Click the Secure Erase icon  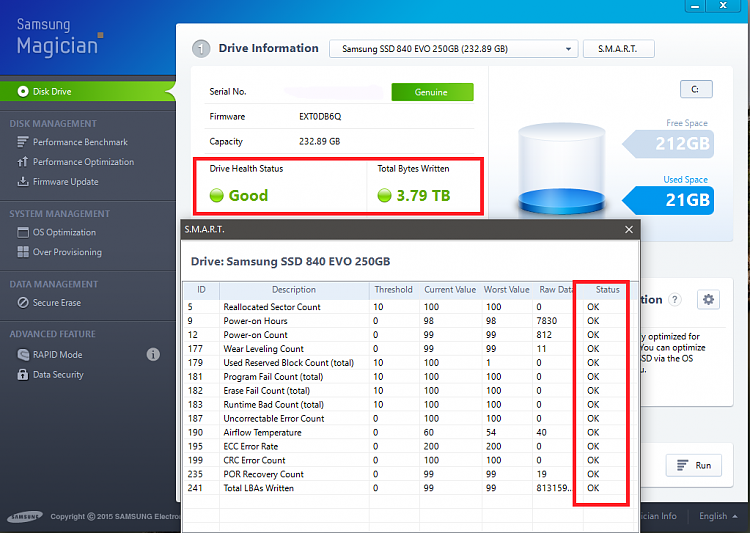click(22, 303)
